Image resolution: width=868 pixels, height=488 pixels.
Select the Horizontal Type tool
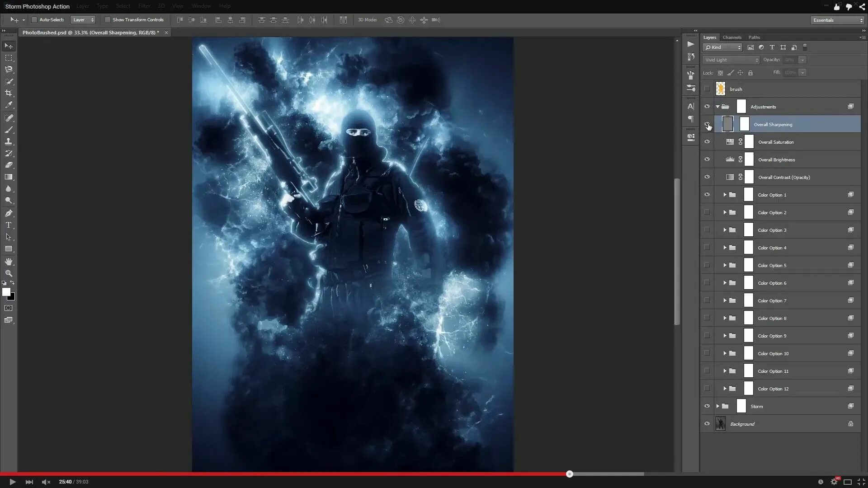pyautogui.click(x=9, y=225)
